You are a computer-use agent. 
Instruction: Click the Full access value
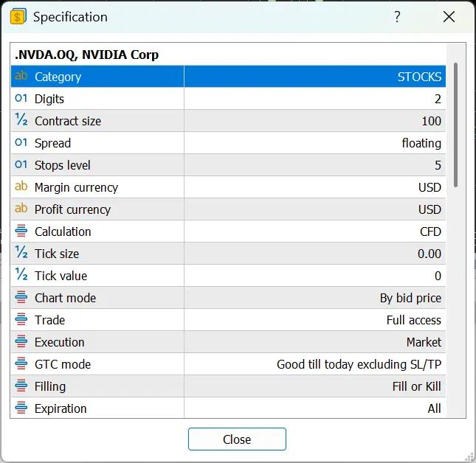(x=414, y=321)
